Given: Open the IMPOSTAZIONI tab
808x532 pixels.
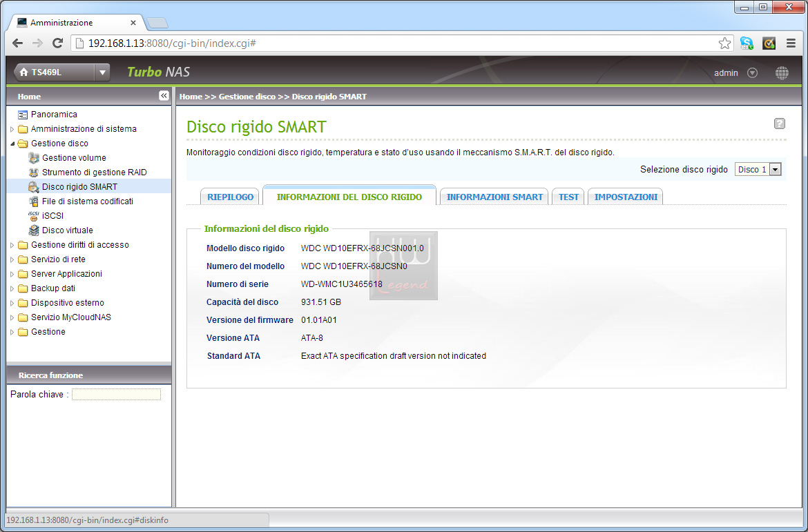Looking at the screenshot, I should (626, 197).
